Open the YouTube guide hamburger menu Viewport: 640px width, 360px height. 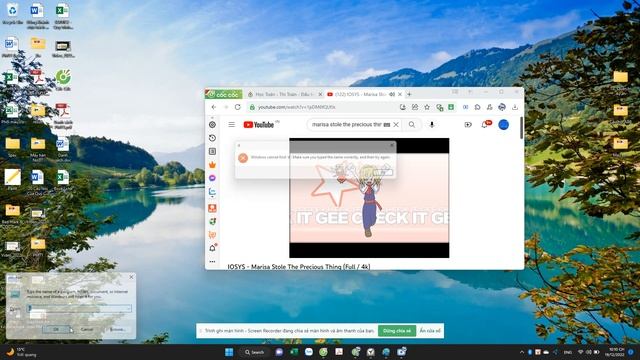pyautogui.click(x=231, y=124)
